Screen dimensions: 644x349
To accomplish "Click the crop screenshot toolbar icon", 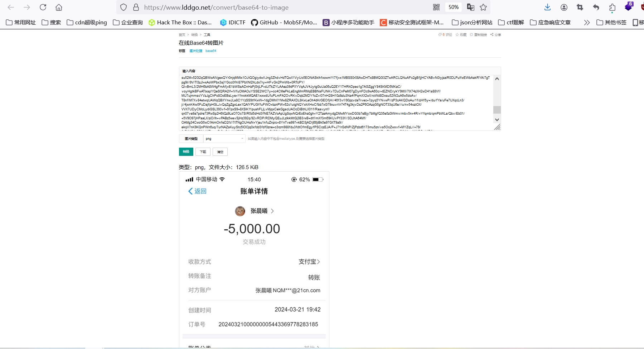I will tap(580, 7).
